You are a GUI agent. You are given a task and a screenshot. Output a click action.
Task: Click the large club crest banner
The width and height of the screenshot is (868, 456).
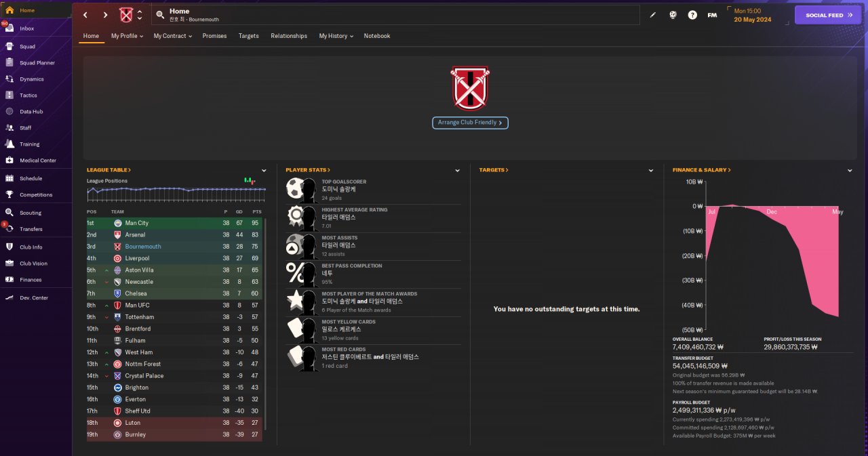point(470,88)
